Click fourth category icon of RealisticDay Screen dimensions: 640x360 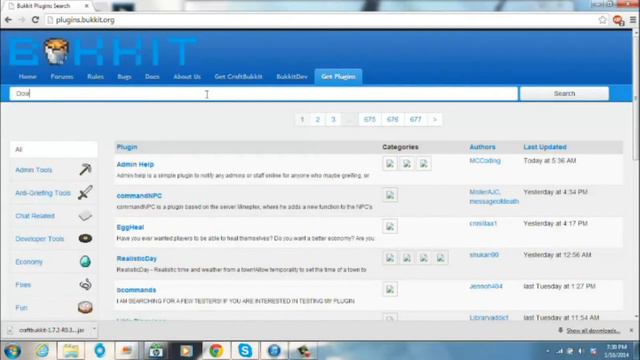point(441,258)
